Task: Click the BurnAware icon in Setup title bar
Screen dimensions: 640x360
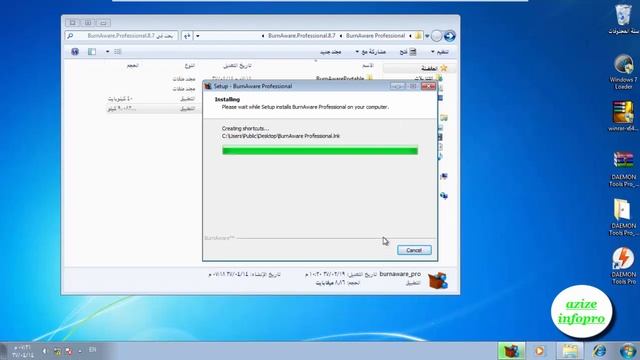Action: pyautogui.click(x=208, y=86)
